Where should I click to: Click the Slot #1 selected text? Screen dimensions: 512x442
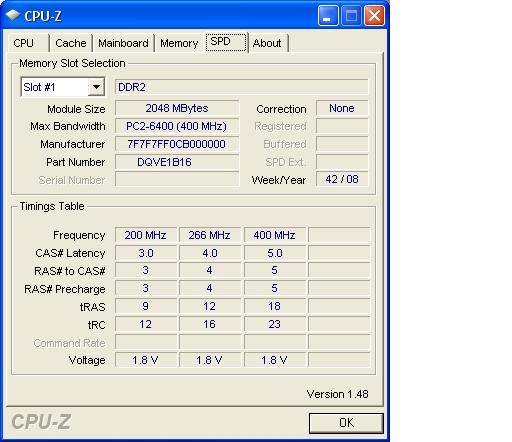[39, 87]
